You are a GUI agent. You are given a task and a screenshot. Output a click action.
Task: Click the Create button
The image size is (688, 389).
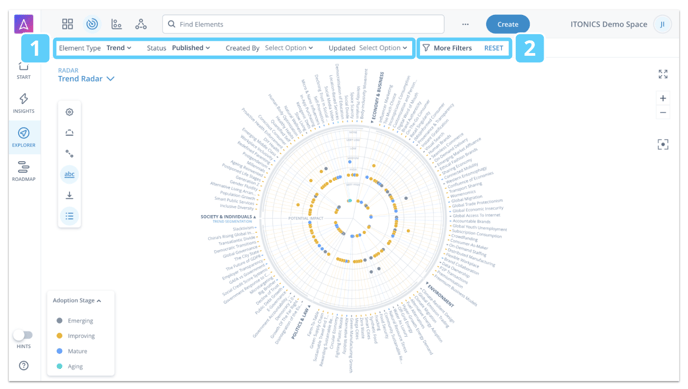(508, 24)
